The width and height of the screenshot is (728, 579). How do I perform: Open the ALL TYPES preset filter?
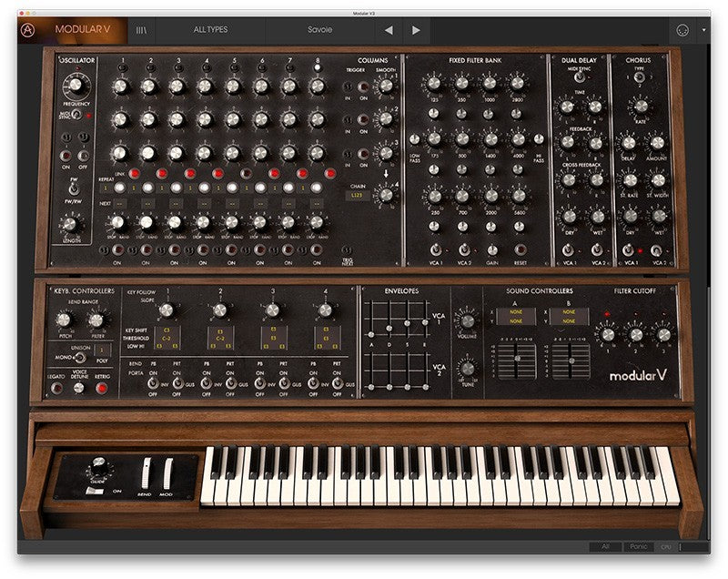[210, 29]
